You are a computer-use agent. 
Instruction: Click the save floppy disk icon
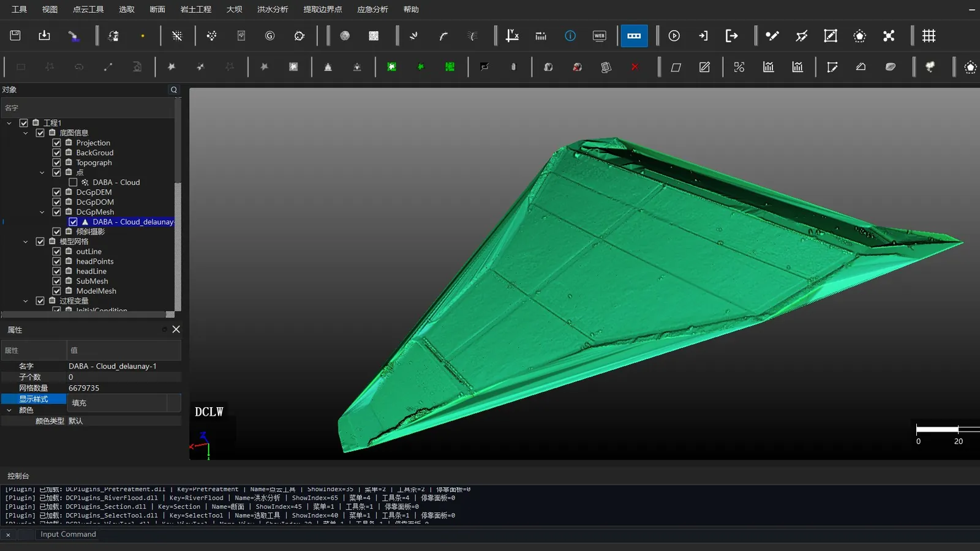click(15, 36)
